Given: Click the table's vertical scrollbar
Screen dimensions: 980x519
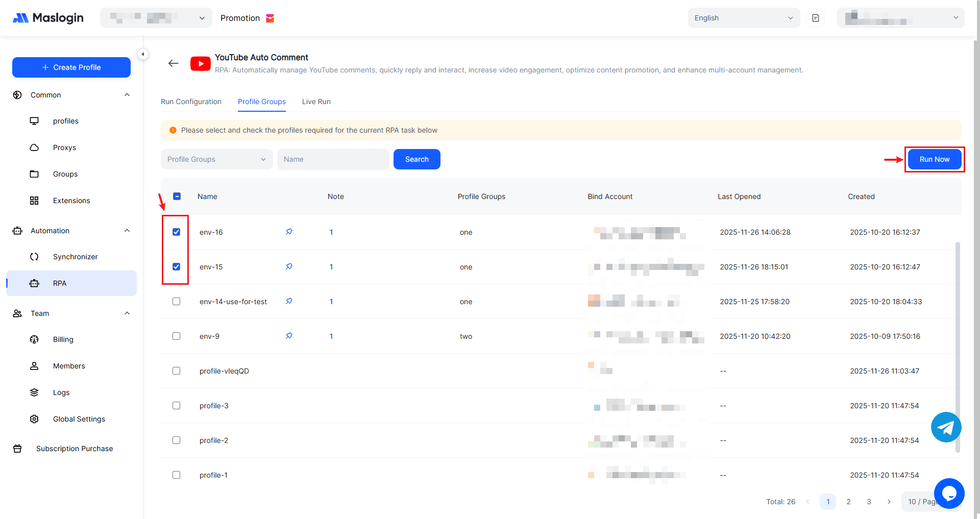Looking at the screenshot, I should 958,347.
